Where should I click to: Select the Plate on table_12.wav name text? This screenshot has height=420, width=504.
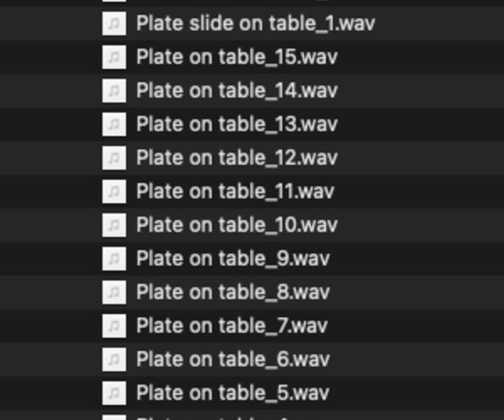(236, 158)
